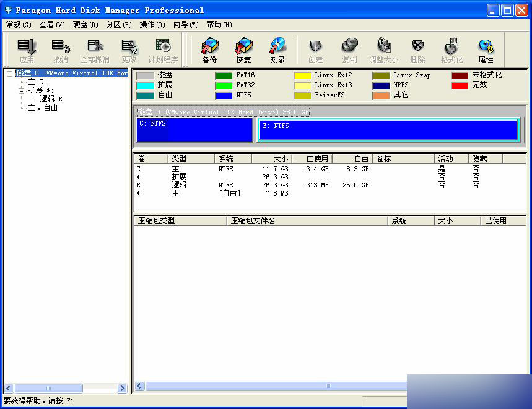Select 主 C: in the disk tree

tap(37, 82)
